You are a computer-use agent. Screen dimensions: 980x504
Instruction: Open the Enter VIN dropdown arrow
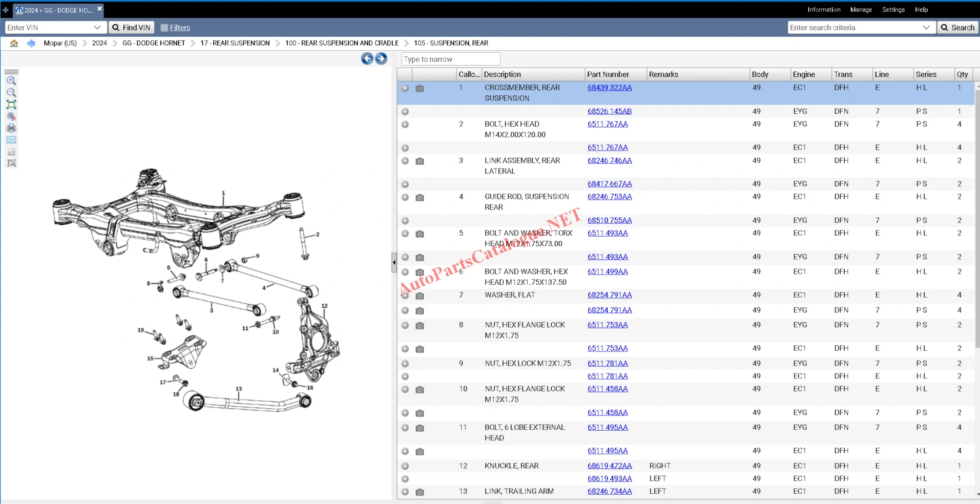point(97,28)
